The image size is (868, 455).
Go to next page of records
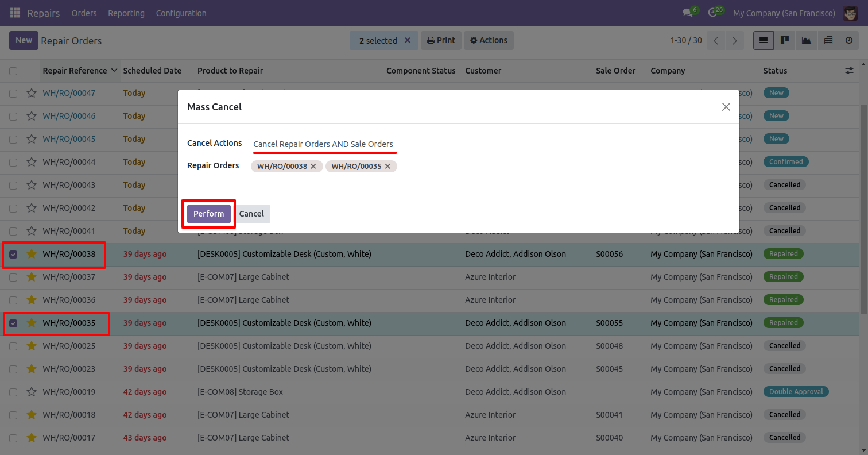click(734, 41)
